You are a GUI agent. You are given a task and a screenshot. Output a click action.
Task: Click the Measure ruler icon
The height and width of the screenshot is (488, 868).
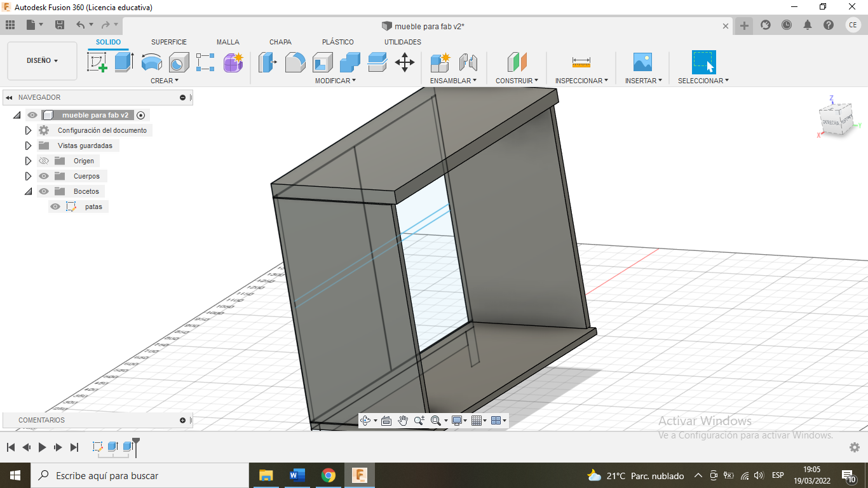point(581,62)
